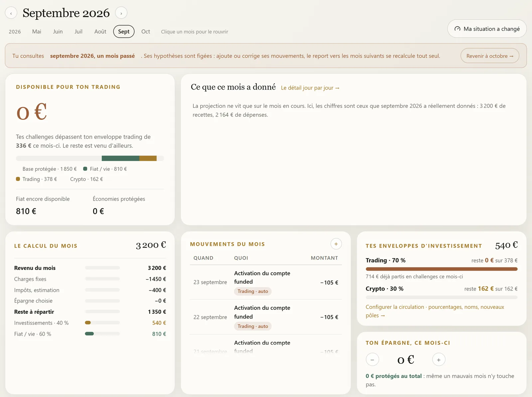Open 'Le détail jour par jour' link

click(310, 88)
